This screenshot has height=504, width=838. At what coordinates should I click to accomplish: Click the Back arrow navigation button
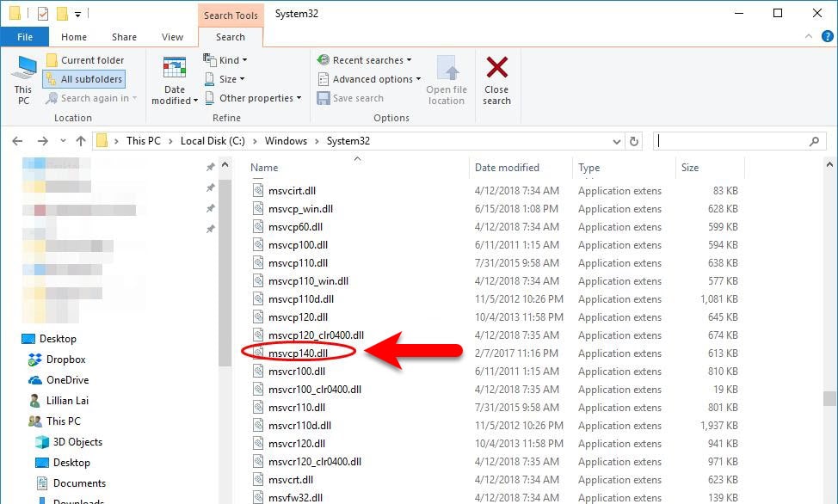pos(18,141)
